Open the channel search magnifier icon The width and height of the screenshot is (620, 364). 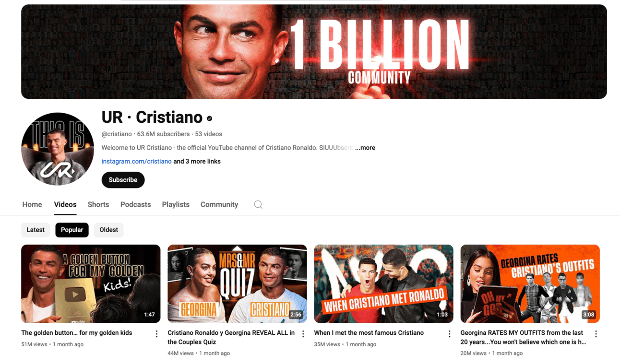pyautogui.click(x=258, y=205)
